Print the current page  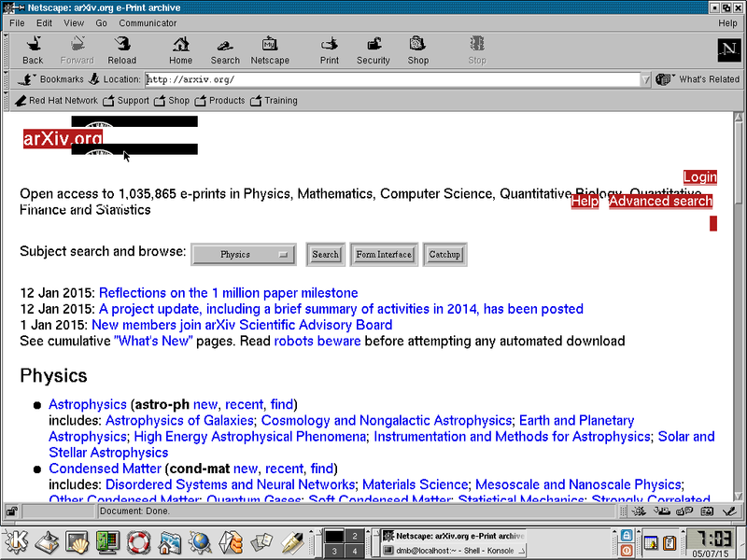[x=330, y=50]
